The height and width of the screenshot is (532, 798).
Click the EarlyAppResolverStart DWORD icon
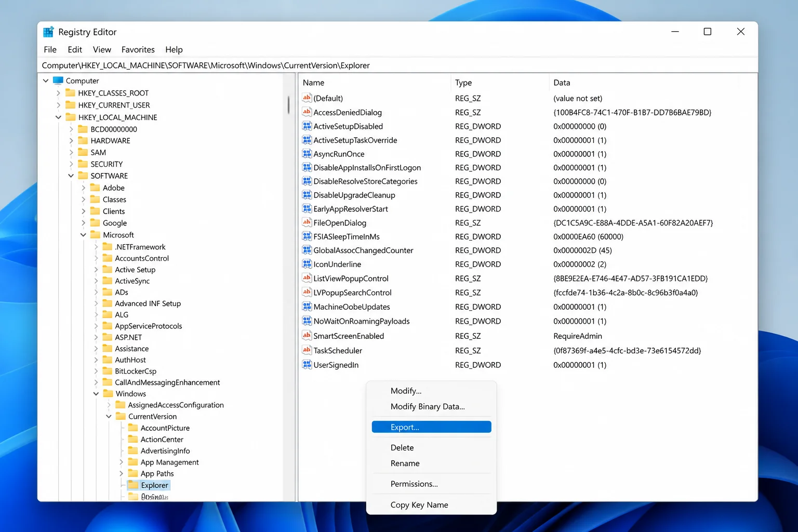tap(307, 209)
